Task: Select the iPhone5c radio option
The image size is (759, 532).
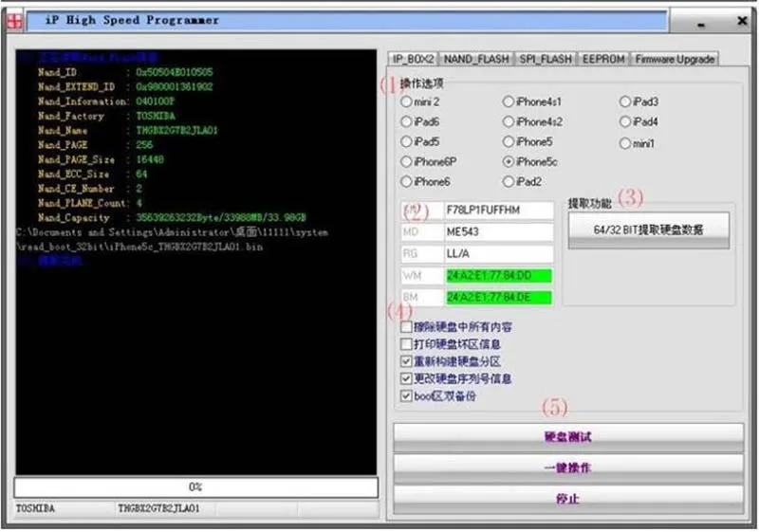Action: pyautogui.click(x=530, y=162)
